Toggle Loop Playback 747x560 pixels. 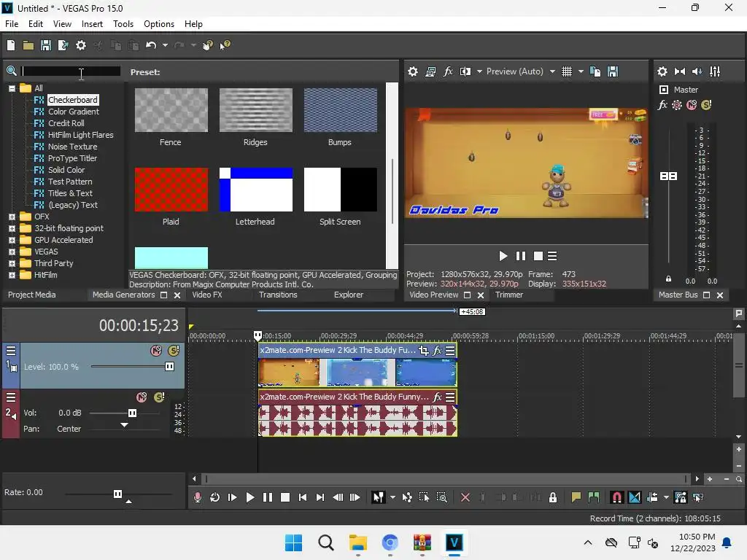[215, 497]
